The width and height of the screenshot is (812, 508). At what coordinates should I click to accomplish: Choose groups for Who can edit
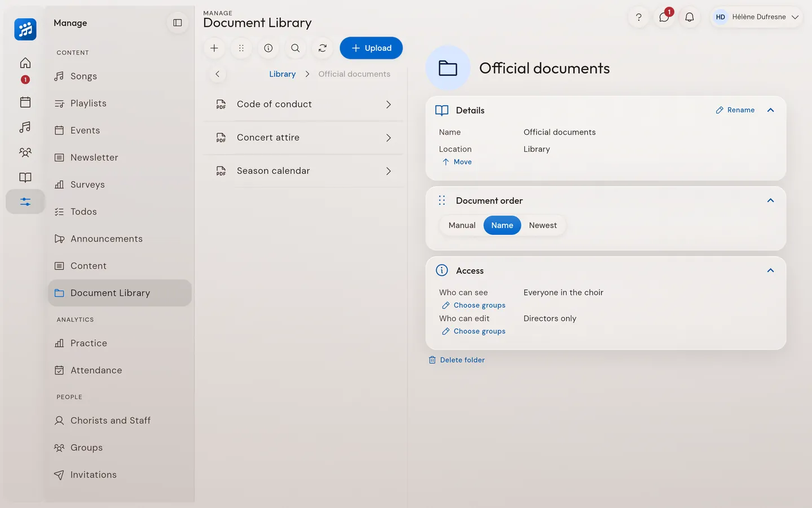474,331
